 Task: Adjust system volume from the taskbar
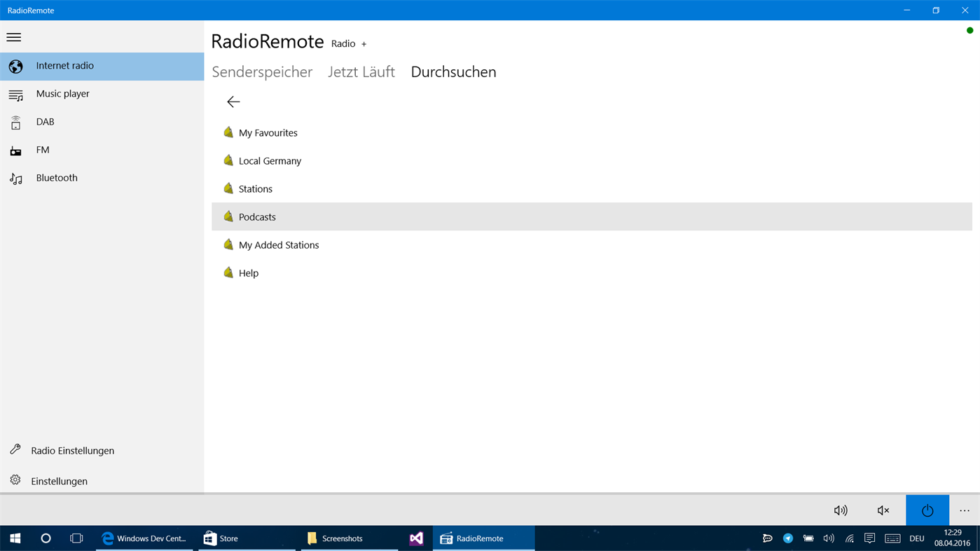pos(828,538)
